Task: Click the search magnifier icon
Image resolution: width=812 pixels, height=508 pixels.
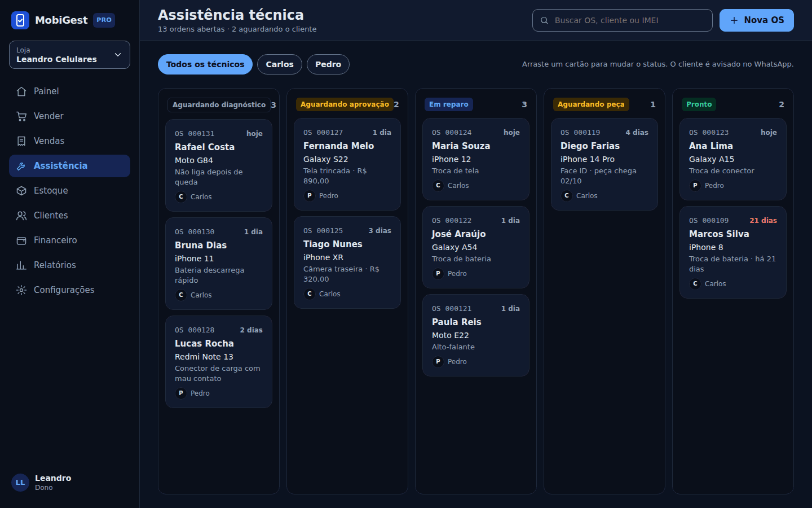Action: (x=544, y=20)
